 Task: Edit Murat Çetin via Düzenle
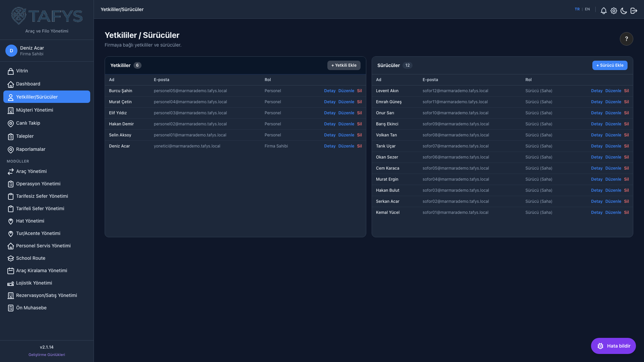pos(346,102)
